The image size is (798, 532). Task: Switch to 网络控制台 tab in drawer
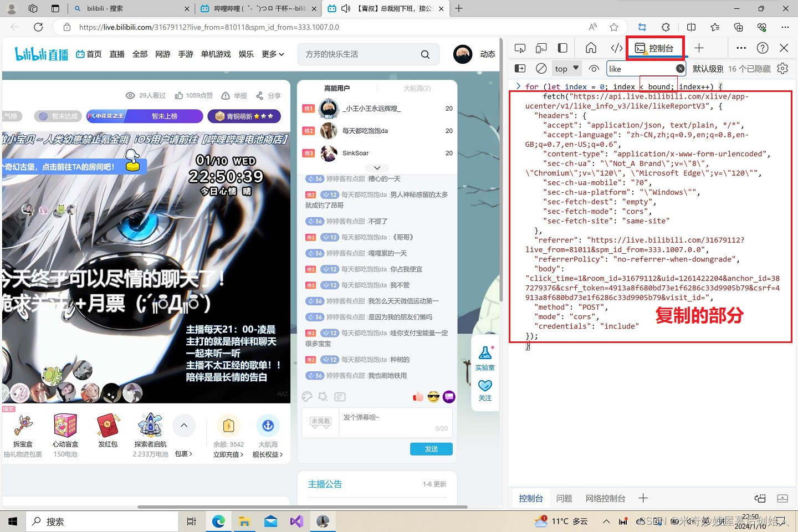605,498
